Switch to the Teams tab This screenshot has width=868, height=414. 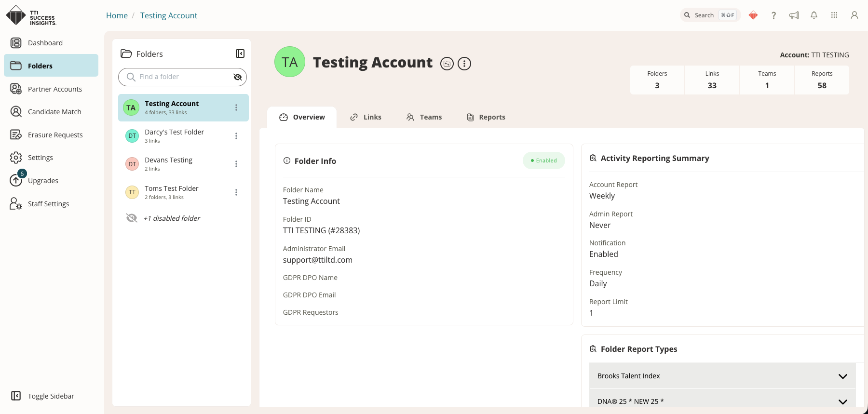coord(424,117)
